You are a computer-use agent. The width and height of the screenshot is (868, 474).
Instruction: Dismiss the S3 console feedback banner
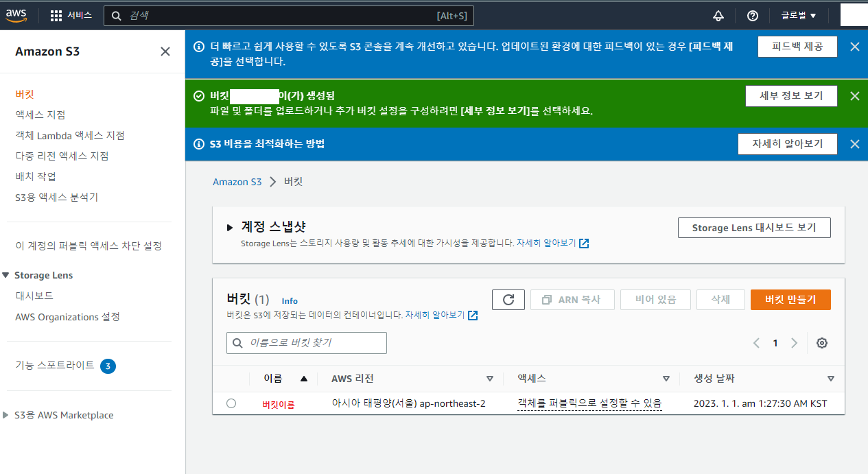(x=854, y=47)
